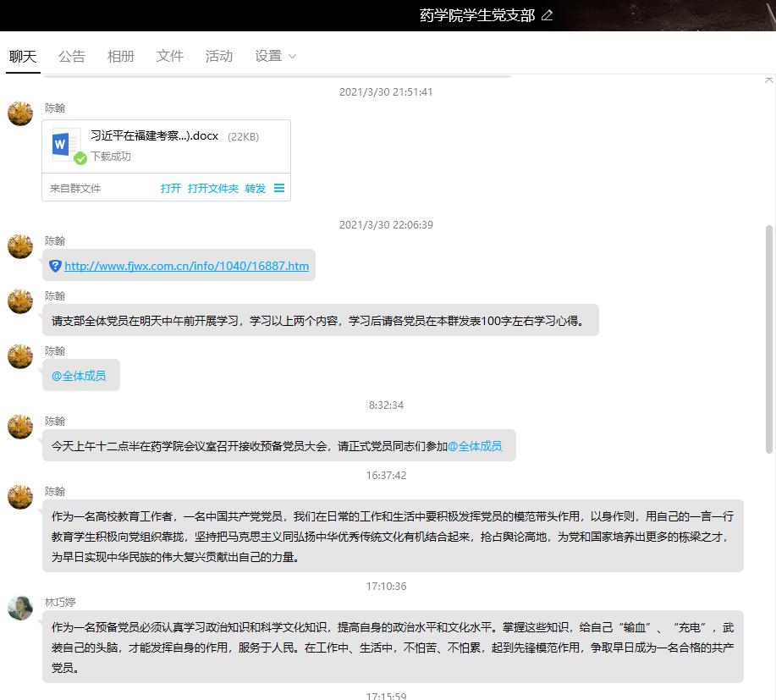Screen dimensions: 776x700
Task: Expand the 设置 dropdown arrow
Action: coord(293,57)
